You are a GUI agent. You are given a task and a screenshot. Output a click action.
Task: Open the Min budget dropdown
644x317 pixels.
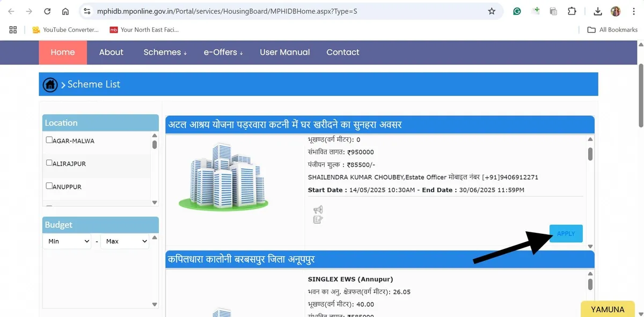pyautogui.click(x=68, y=241)
